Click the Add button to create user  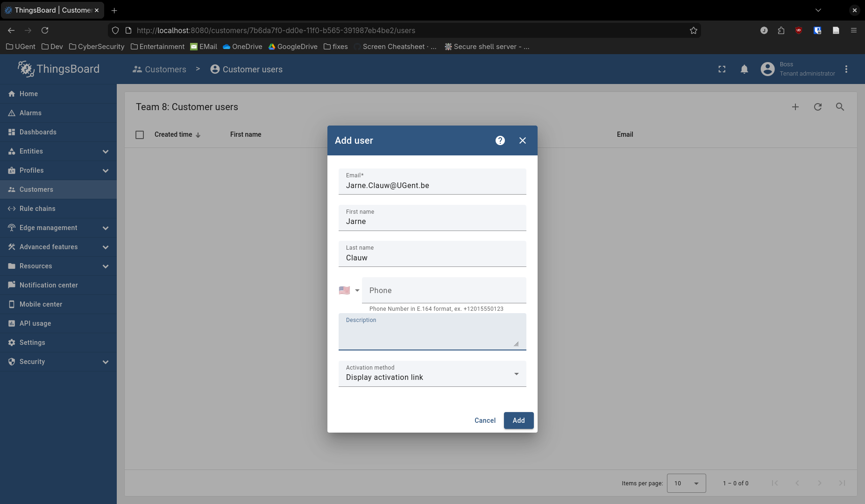(518, 420)
